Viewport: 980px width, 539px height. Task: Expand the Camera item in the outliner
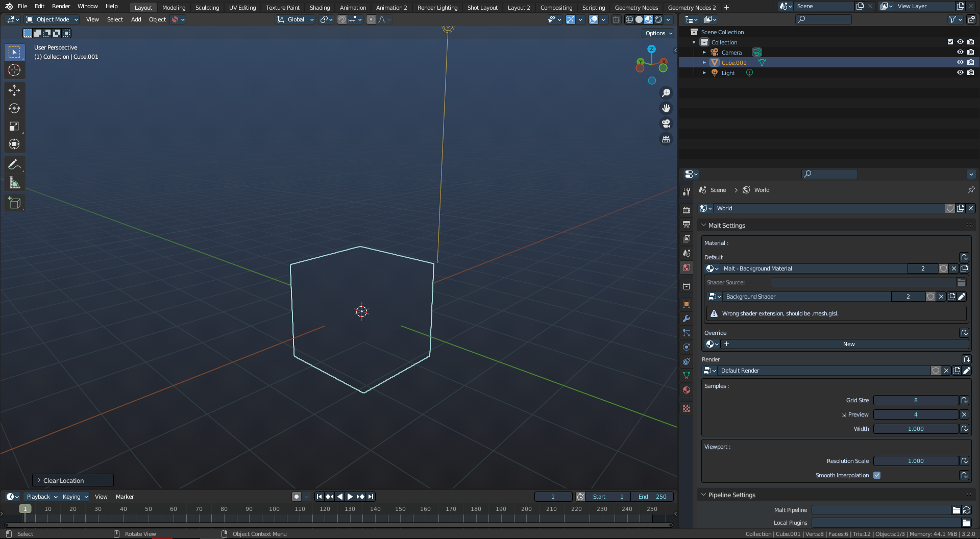point(704,52)
